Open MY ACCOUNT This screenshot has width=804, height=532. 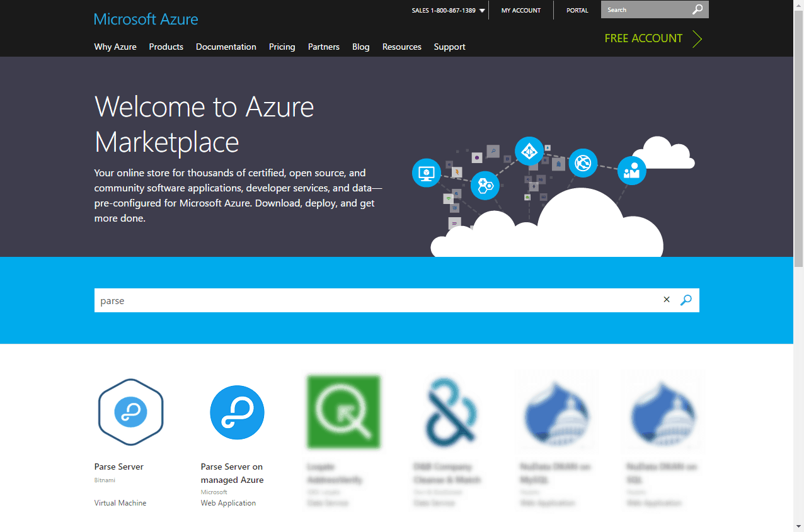(521, 10)
